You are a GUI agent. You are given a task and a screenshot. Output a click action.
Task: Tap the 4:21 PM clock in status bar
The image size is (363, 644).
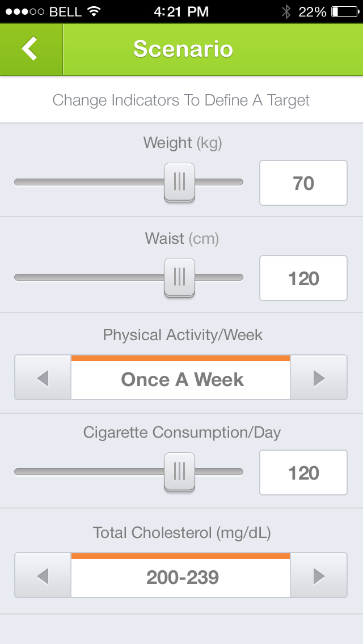tap(181, 11)
